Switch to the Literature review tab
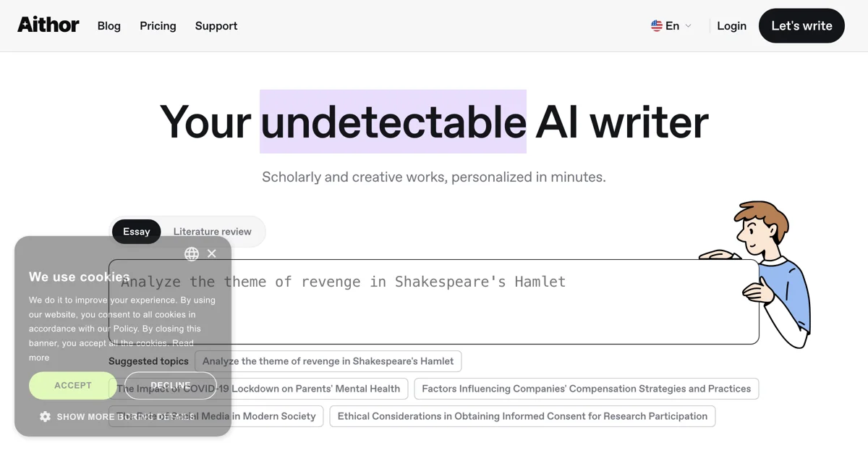This screenshot has height=451, width=868. [212, 232]
